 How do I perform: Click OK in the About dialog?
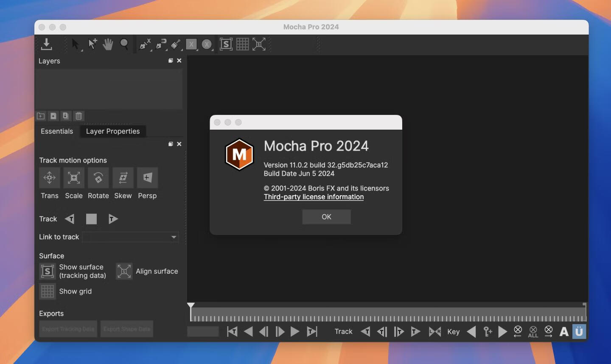pos(326,217)
